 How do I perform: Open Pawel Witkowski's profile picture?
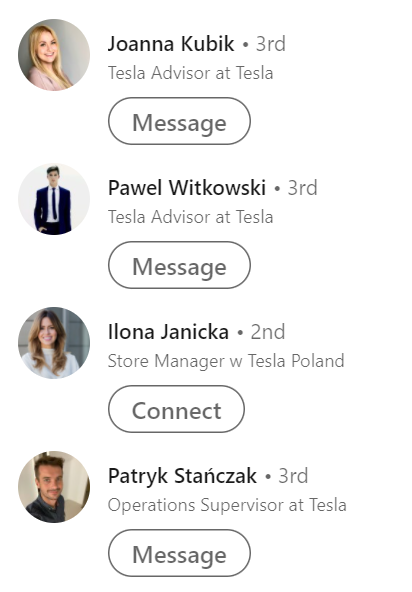coord(54,199)
